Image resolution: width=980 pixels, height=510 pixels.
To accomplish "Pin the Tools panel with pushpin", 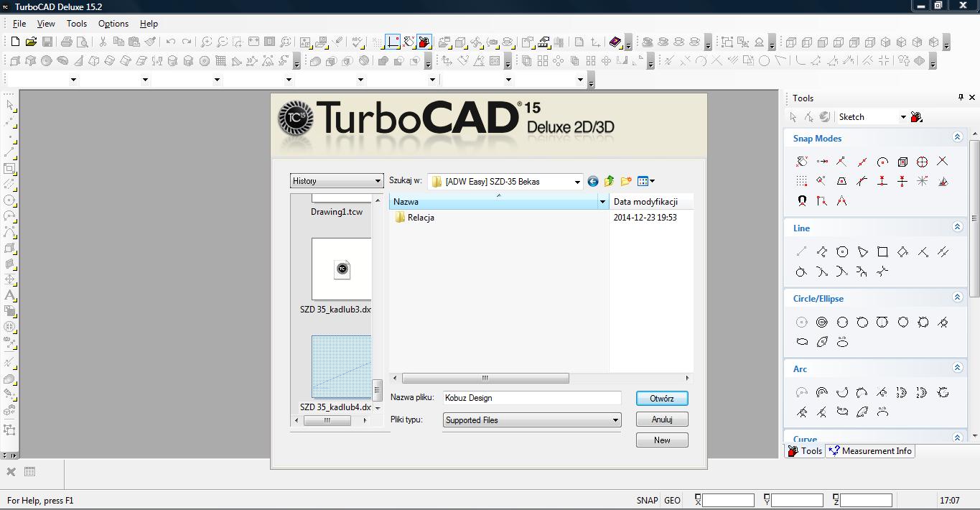I will [x=960, y=98].
